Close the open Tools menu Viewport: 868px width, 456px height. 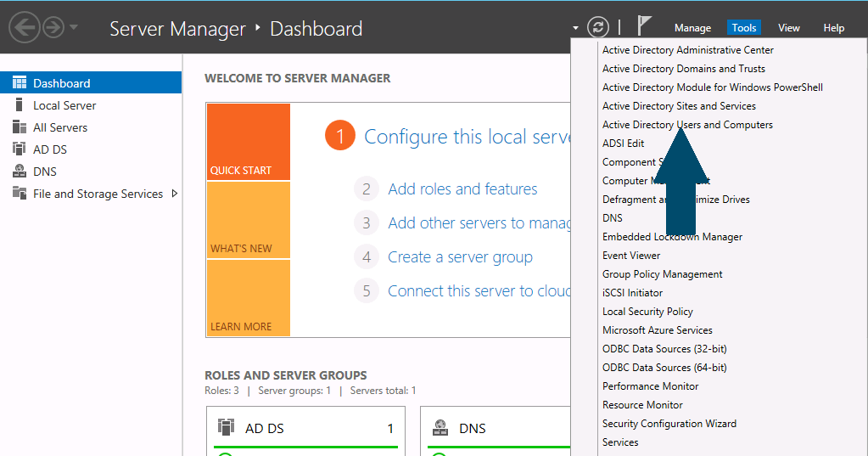(743, 28)
